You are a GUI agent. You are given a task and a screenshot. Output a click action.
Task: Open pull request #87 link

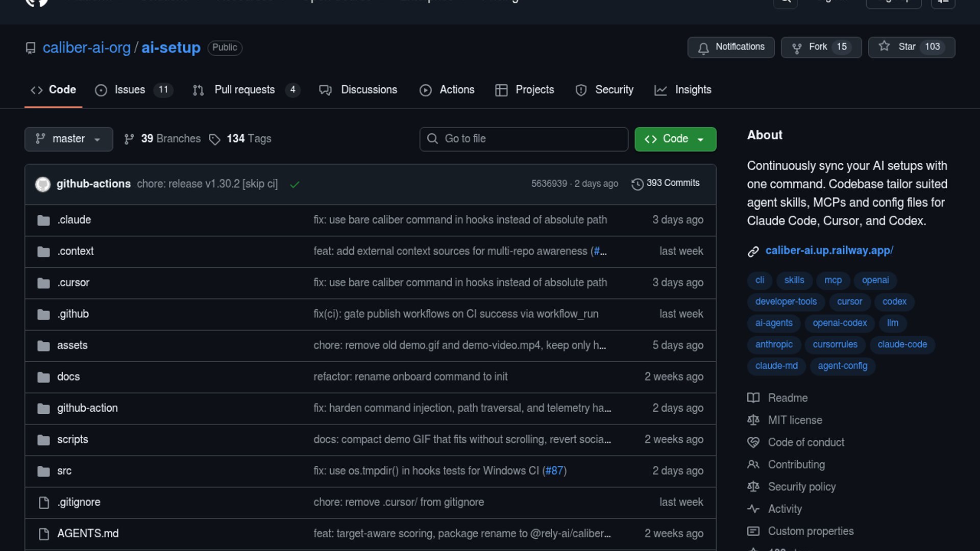pyautogui.click(x=554, y=471)
